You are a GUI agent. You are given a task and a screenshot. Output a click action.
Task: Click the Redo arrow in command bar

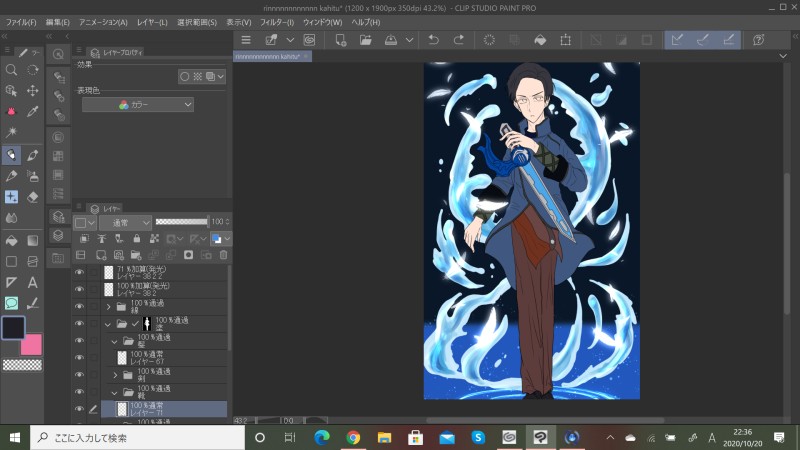459,40
